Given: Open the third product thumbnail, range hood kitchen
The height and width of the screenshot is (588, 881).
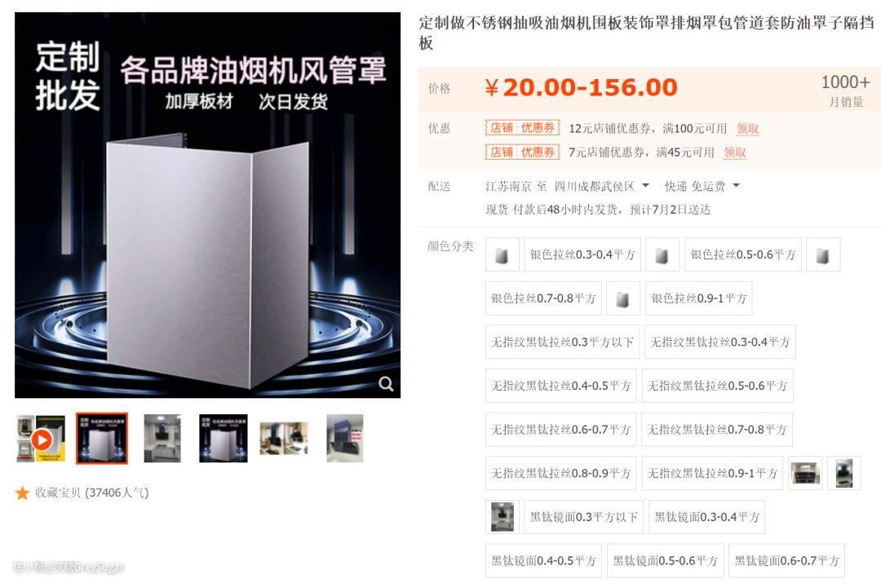Looking at the screenshot, I should [162, 439].
